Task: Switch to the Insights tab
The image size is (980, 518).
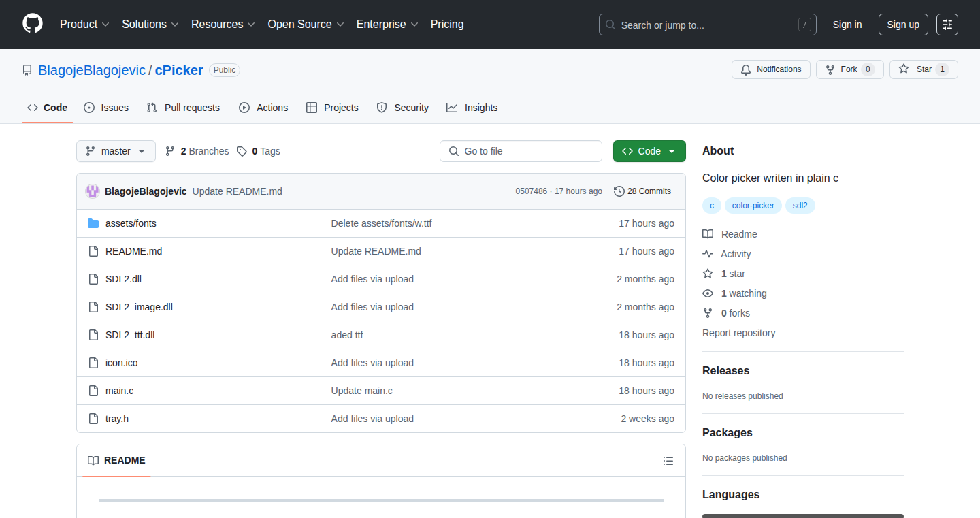Action: (472, 108)
